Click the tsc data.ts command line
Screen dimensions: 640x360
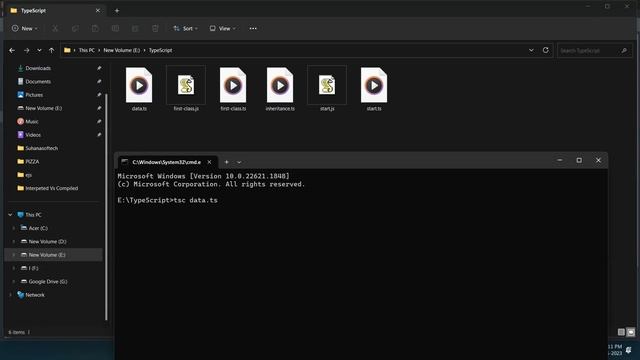[167, 200]
